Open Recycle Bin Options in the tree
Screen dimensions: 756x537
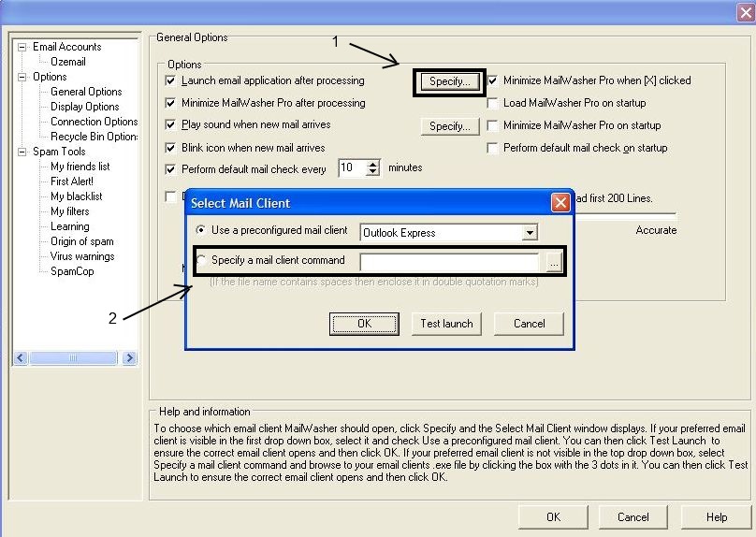tap(94, 137)
